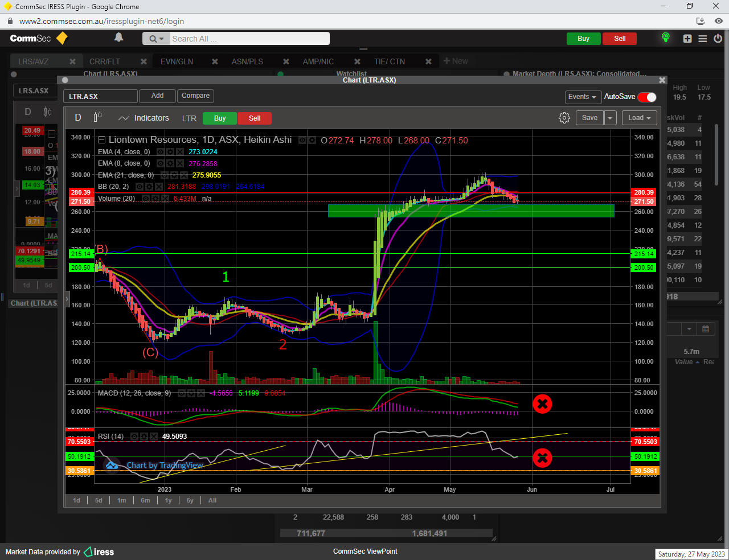Click the Search All input field
Screen dimensions: 729x560
point(248,39)
